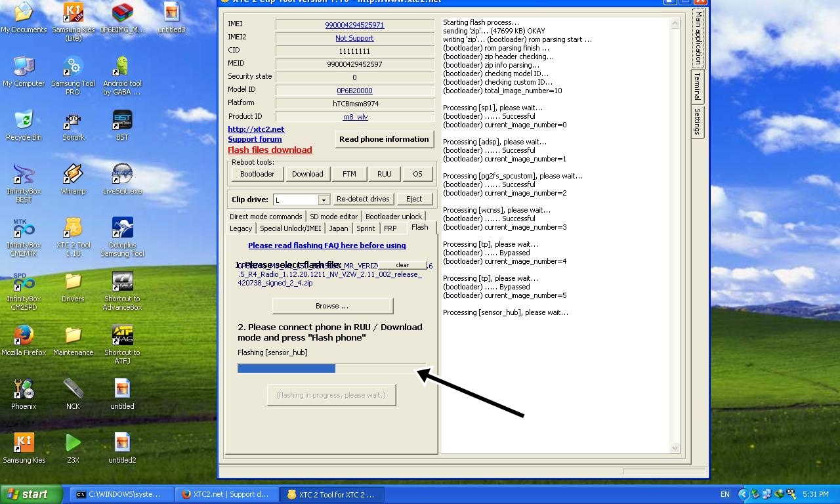Viewport: 840px width, 504px height.
Task: Switch to Direct mode commands tab
Action: 266,217
